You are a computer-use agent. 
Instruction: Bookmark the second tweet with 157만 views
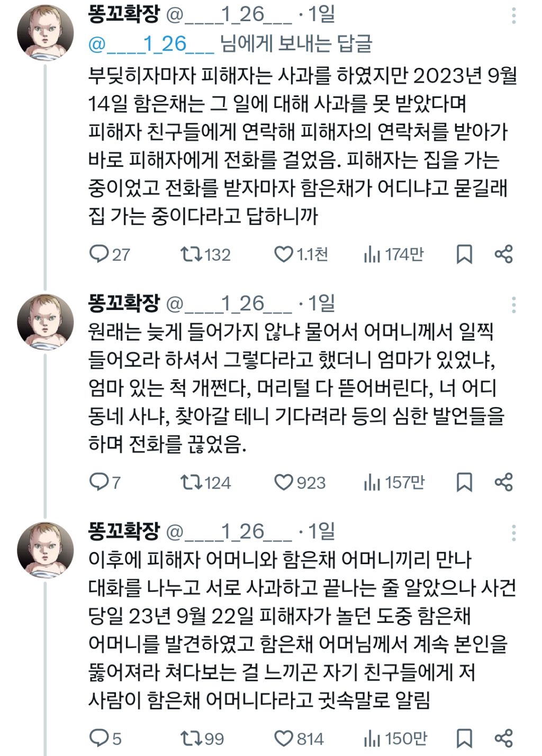464,482
